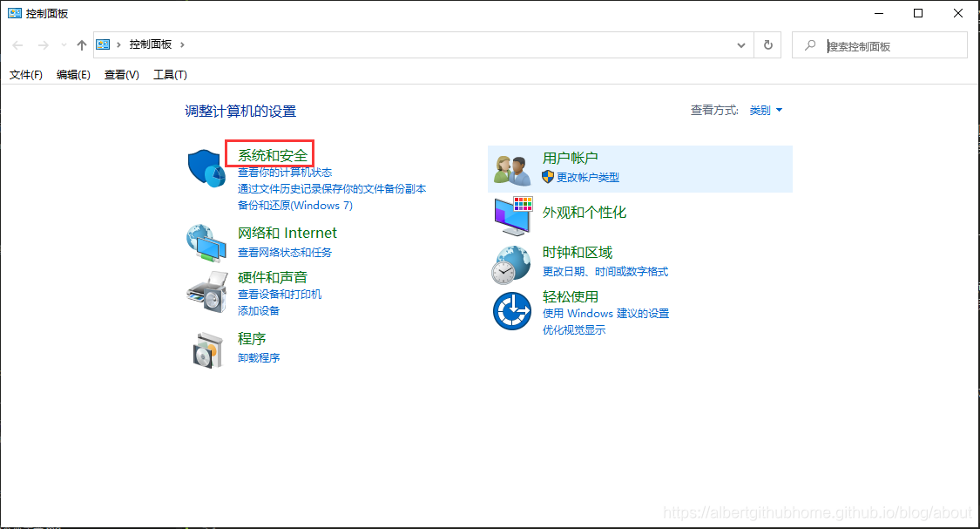The image size is (980, 529).
Task: Click the Programs disc icon
Action: coord(208,350)
